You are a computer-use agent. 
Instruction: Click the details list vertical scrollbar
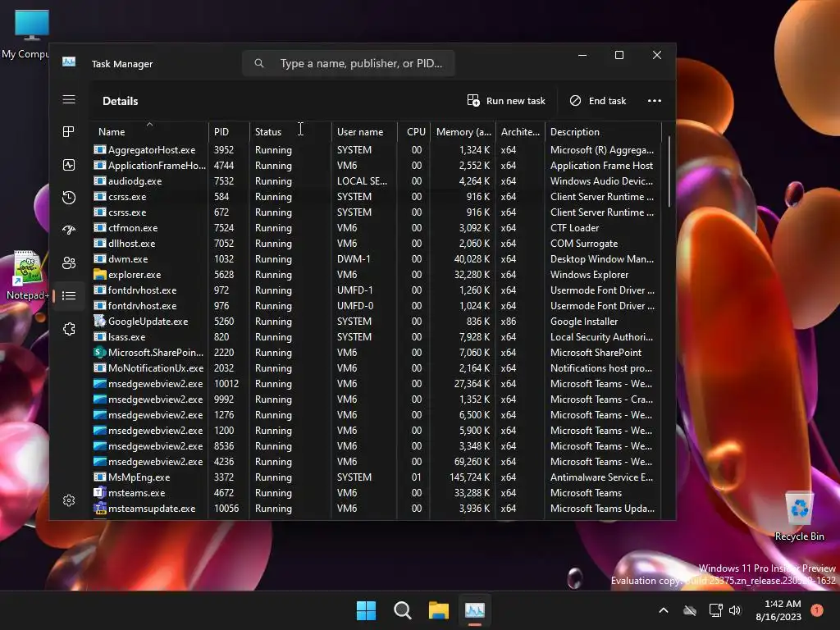669,171
